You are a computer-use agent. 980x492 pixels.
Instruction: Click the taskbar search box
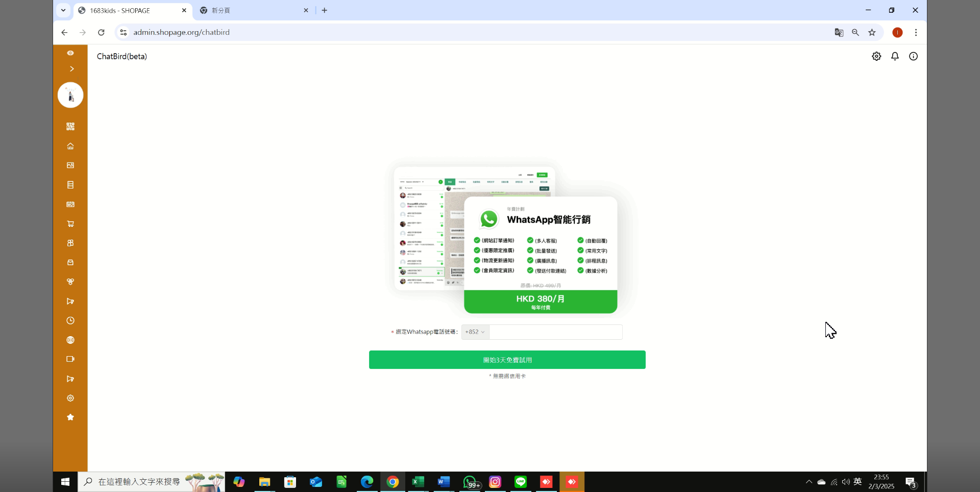[152, 482]
